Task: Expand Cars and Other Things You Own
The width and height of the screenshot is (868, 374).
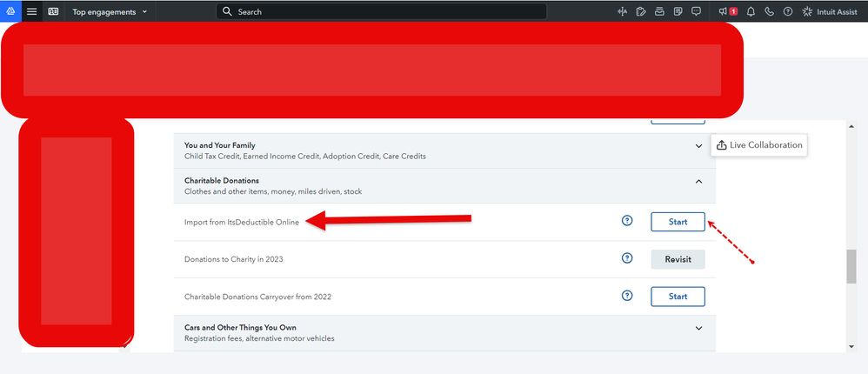Action: (x=698, y=328)
